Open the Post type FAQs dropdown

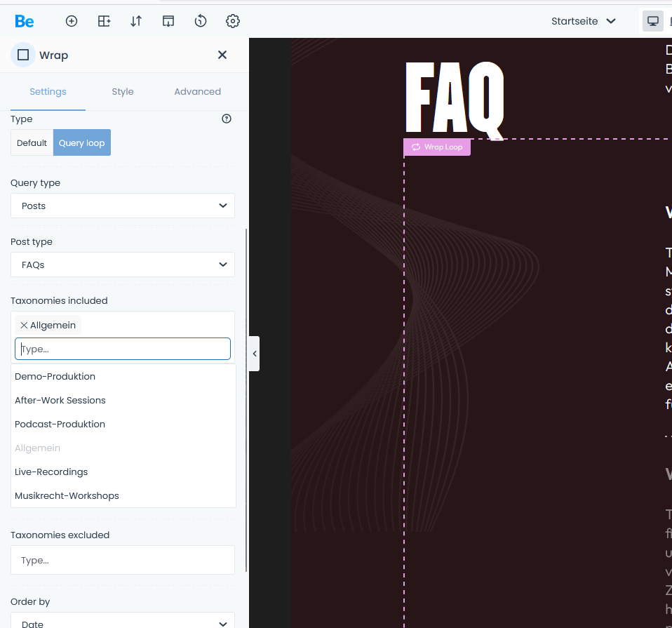(x=123, y=265)
